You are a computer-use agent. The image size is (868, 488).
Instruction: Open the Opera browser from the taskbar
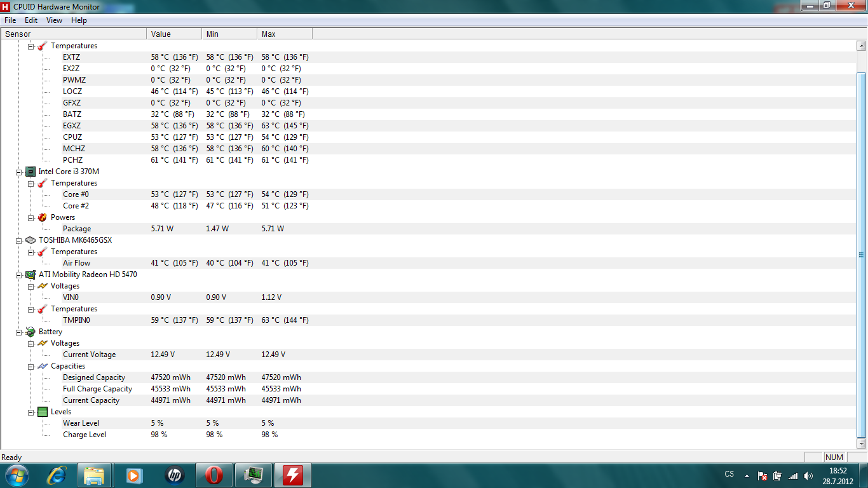tap(214, 475)
